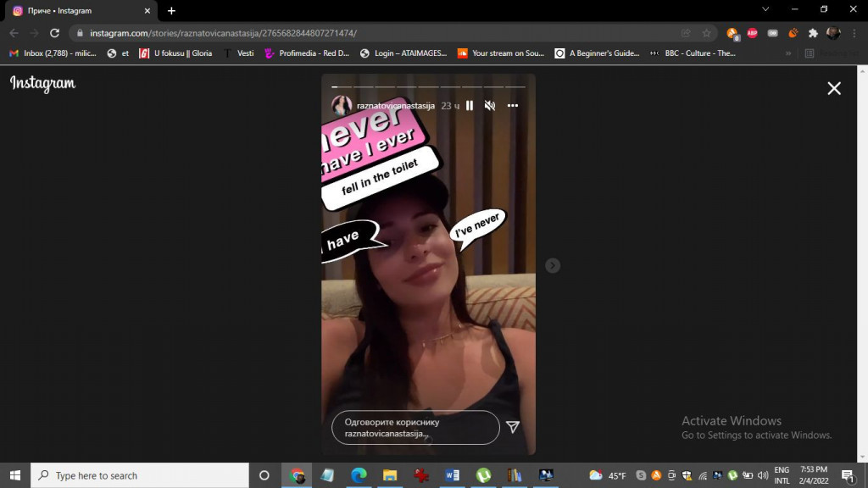Screen dimensions: 868x488
Task: Click the Instagram logo
Action: click(x=42, y=83)
